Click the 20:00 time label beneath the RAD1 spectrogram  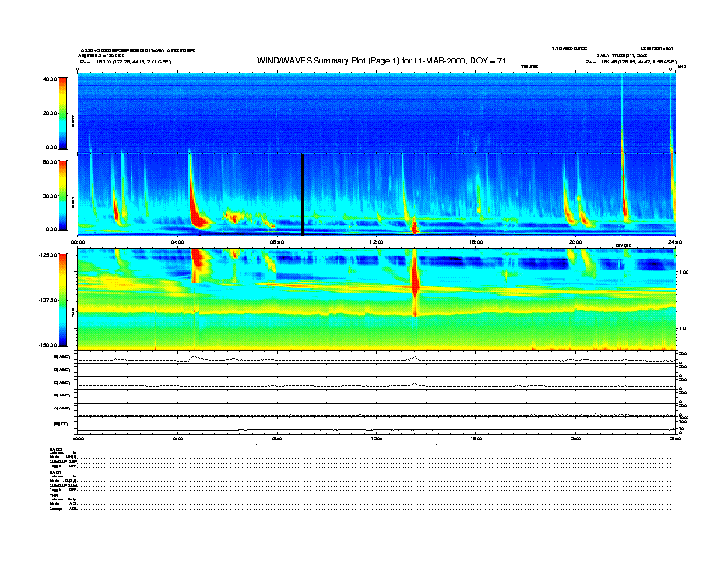(x=575, y=242)
